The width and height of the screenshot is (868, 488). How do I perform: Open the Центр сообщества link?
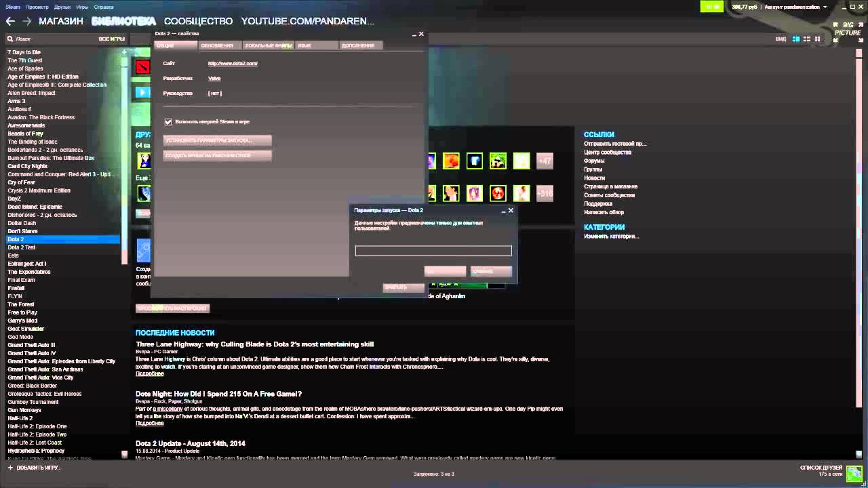click(608, 152)
